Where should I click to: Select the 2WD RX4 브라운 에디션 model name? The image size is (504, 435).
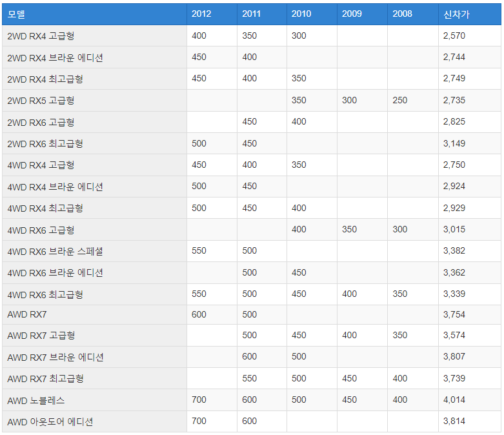tap(55, 57)
